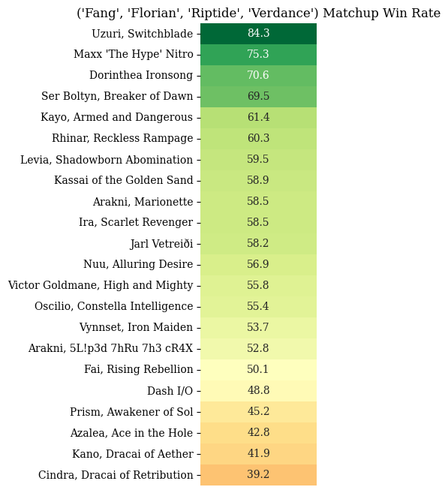Click Victor Goldmane, High and Mighty label
Image resolution: width=448 pixels, height=493 pixels.
pyautogui.click(x=101, y=285)
